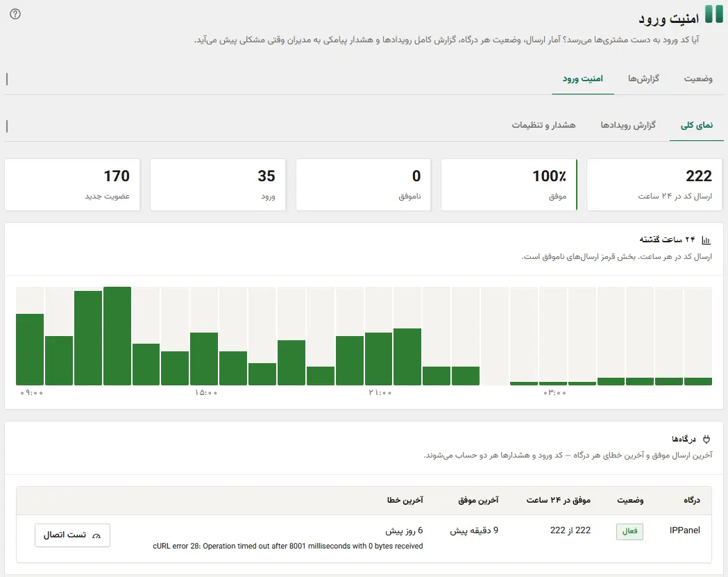This screenshot has height=577, width=728.
Task: Click the bar above the ۰۹:۰۰ label
Action: coord(30,349)
